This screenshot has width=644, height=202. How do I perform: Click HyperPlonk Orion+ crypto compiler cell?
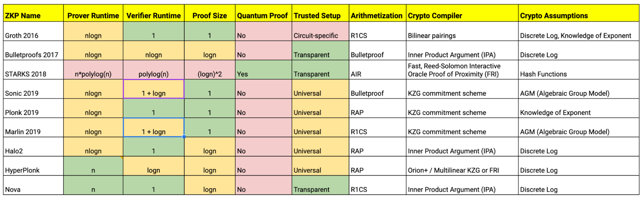click(x=462, y=166)
